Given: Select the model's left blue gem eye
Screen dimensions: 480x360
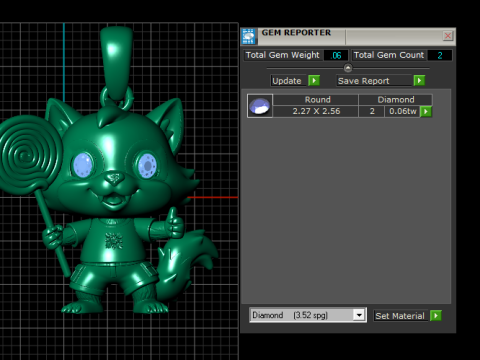Looking at the screenshot, I should (x=83, y=165).
